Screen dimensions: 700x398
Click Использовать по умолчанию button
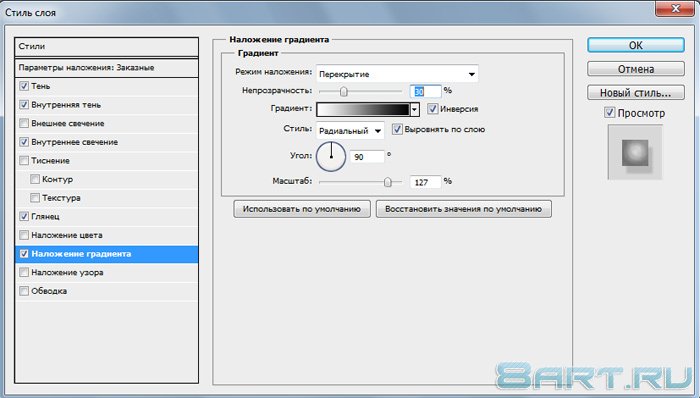pos(302,209)
